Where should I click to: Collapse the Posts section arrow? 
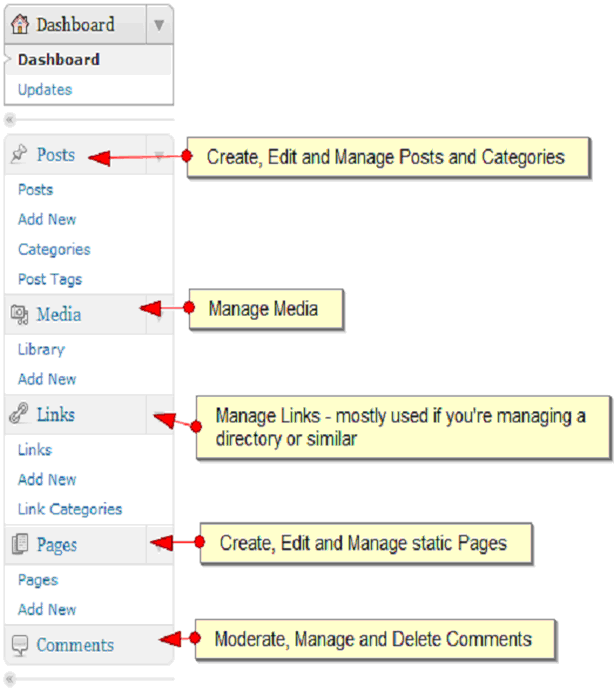click(x=159, y=155)
